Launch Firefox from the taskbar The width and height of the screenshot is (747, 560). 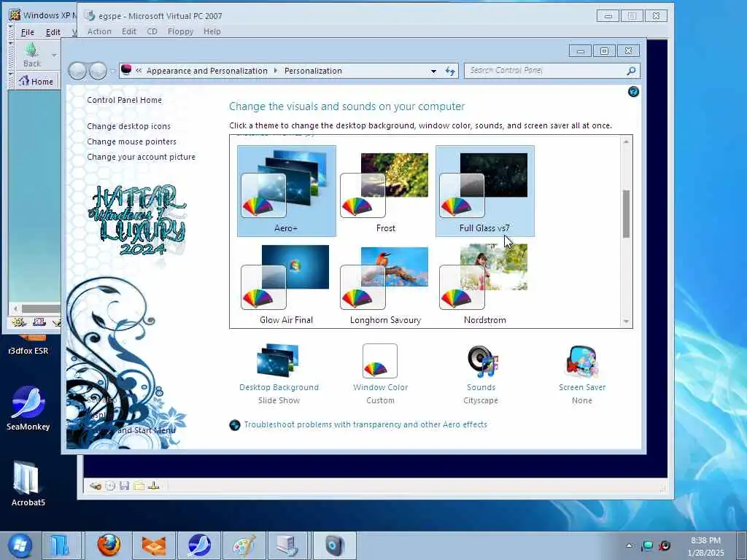click(109, 545)
